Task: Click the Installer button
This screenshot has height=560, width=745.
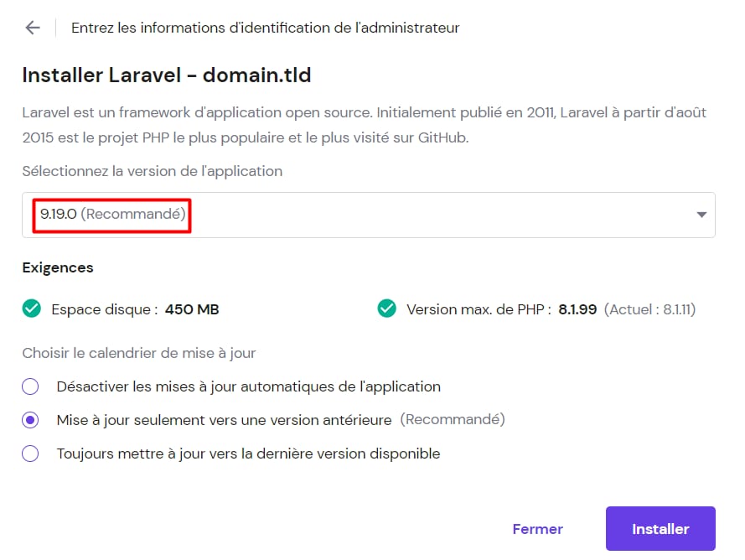Action: [x=660, y=529]
